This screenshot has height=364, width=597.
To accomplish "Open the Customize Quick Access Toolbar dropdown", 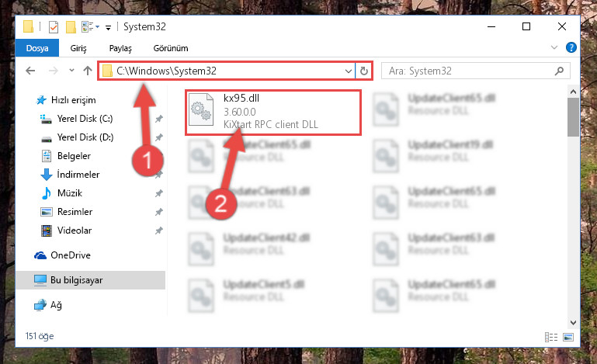I will point(108,27).
